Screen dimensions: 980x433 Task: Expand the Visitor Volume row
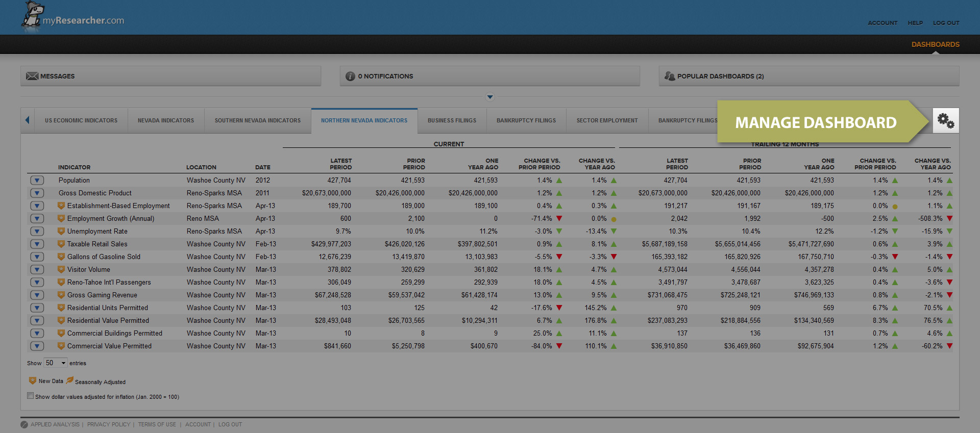[x=37, y=269]
